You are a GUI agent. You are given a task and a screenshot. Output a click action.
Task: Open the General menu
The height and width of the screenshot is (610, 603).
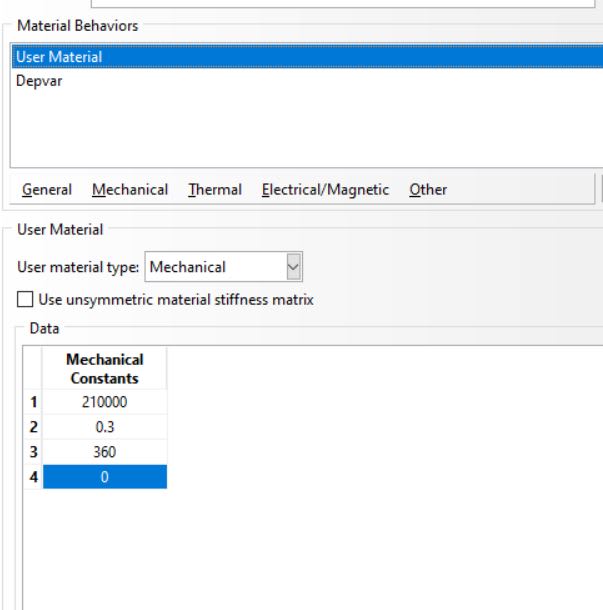tap(47, 190)
